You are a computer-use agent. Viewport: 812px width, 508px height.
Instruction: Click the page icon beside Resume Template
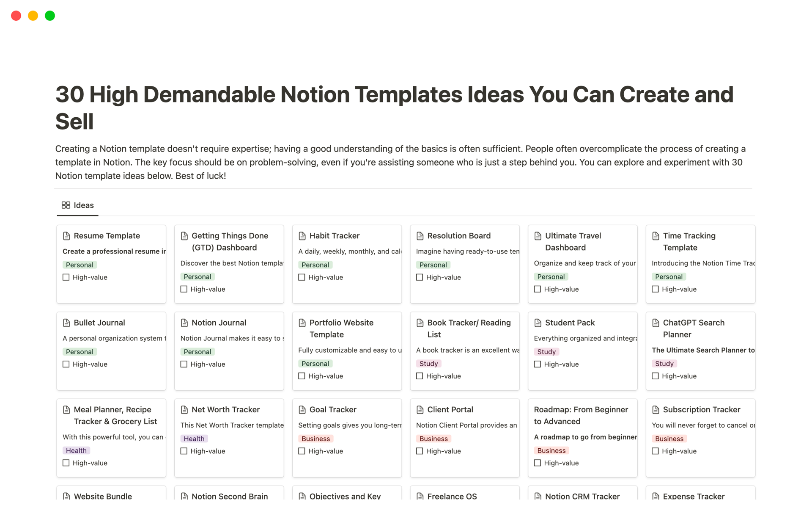pyautogui.click(x=66, y=236)
